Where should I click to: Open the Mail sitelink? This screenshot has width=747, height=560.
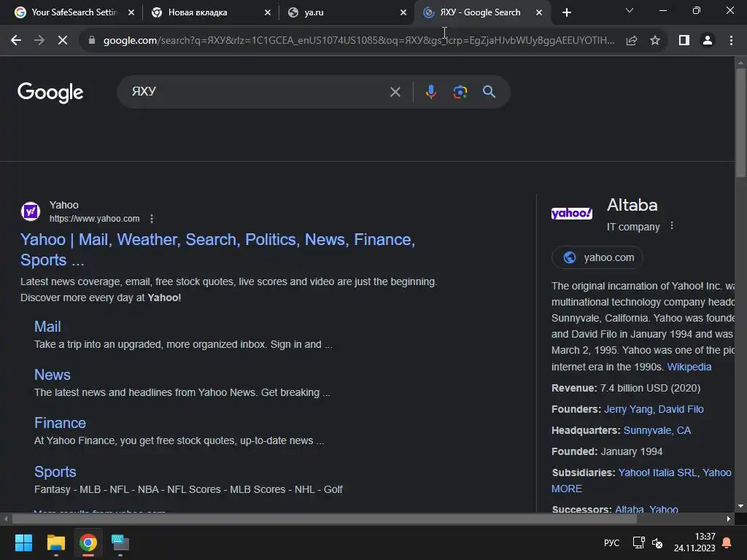click(x=47, y=327)
